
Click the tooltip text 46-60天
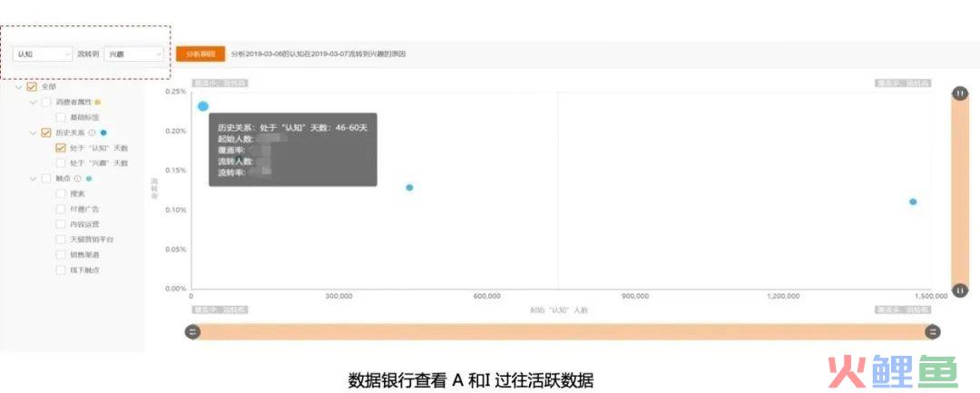point(352,127)
